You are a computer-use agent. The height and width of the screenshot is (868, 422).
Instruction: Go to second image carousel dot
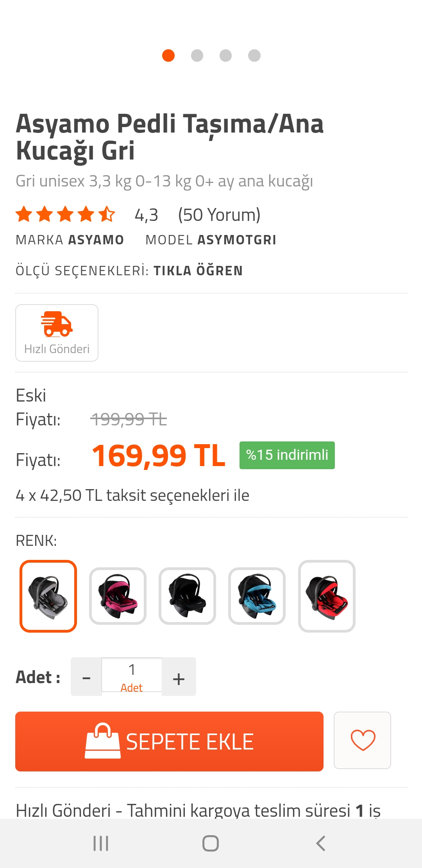pyautogui.click(x=197, y=56)
